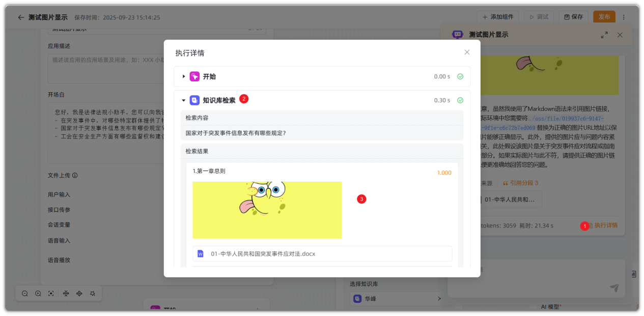The image size is (644, 316).
Task: Zoom out the canvas
Action: point(25,294)
